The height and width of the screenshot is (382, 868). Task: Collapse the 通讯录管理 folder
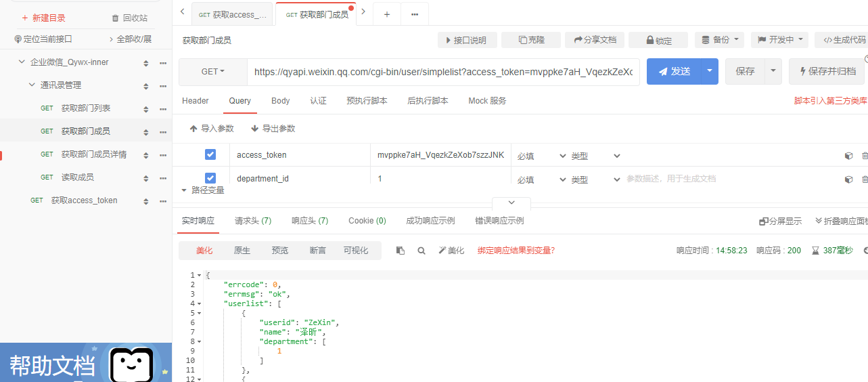32,85
